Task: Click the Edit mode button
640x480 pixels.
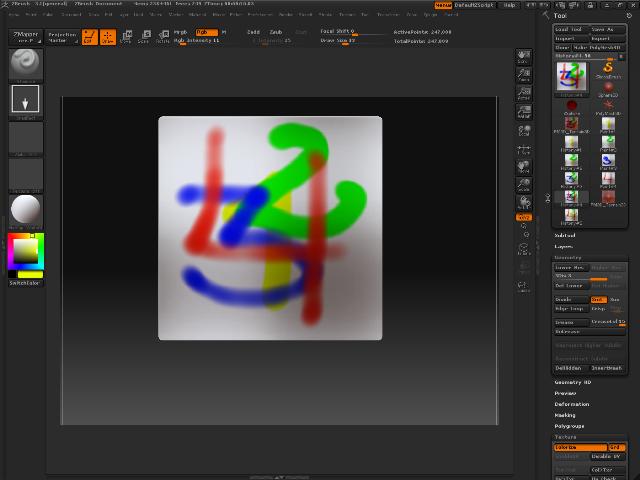Action: coord(89,37)
